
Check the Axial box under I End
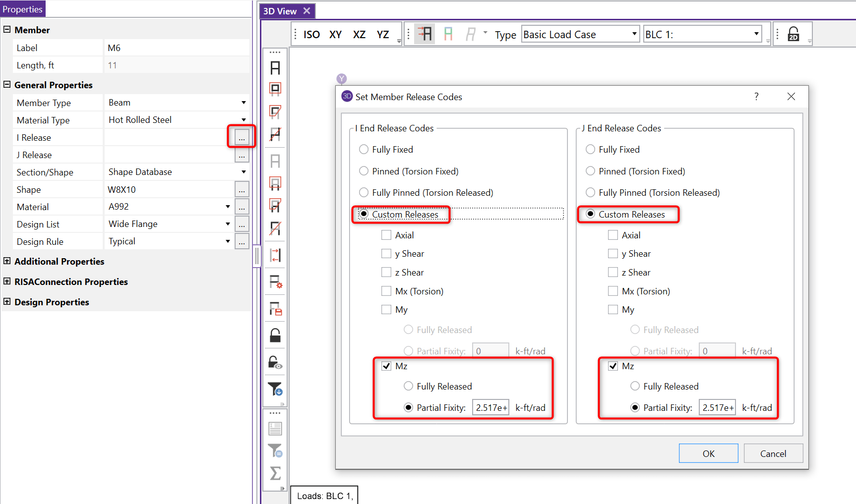[386, 235]
